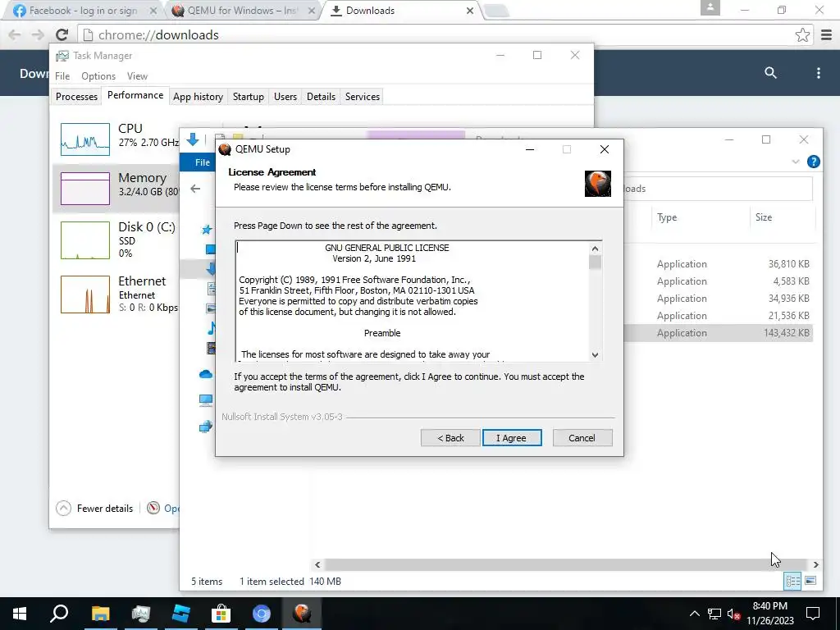Image resolution: width=840 pixels, height=630 pixels.
Task: Search downloads with the magnifier icon
Action: tap(770, 73)
